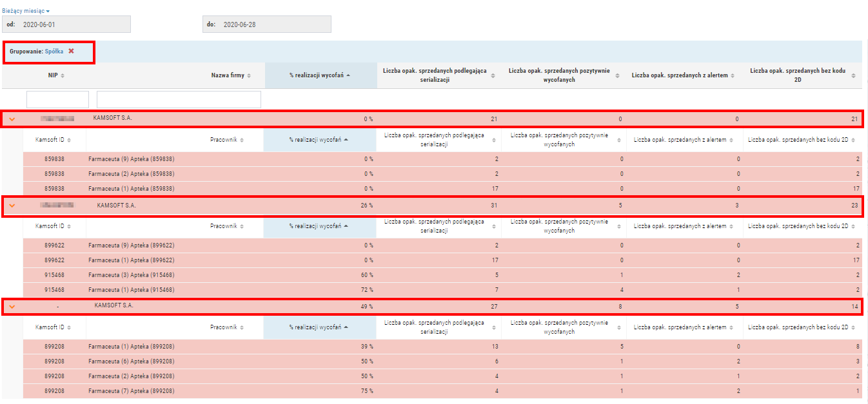
Task: Toggle sort on main % realizacji wycofań column
Action: click(x=320, y=75)
